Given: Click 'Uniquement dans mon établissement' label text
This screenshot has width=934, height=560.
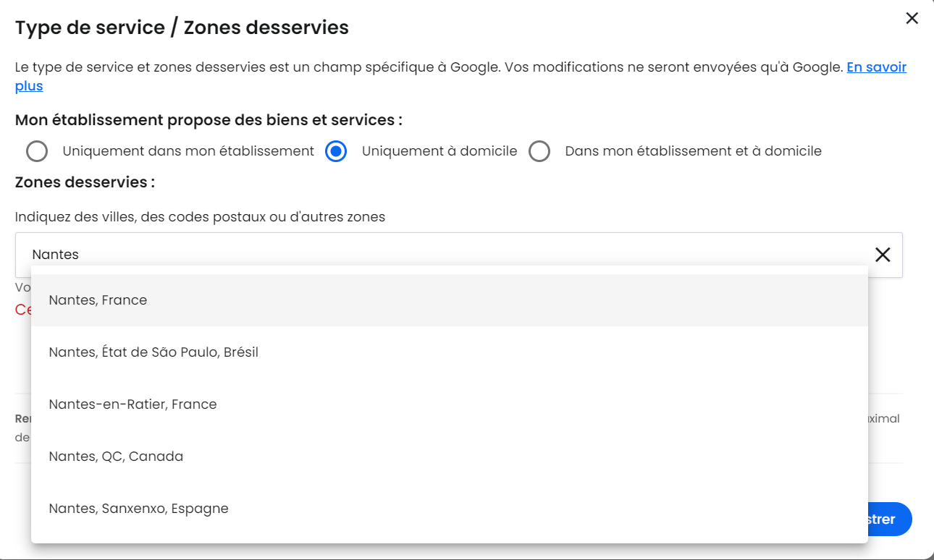Looking at the screenshot, I should tap(188, 151).
